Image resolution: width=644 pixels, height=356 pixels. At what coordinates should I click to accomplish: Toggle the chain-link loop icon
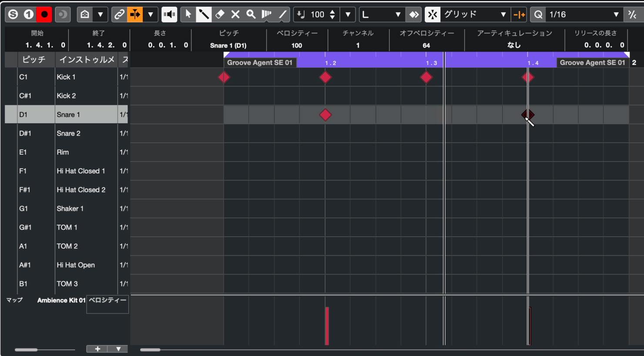pyautogui.click(x=119, y=14)
